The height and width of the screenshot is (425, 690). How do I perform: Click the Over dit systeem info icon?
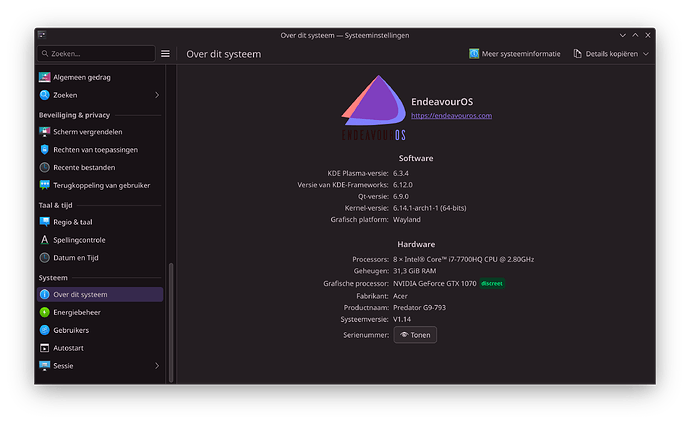44,294
